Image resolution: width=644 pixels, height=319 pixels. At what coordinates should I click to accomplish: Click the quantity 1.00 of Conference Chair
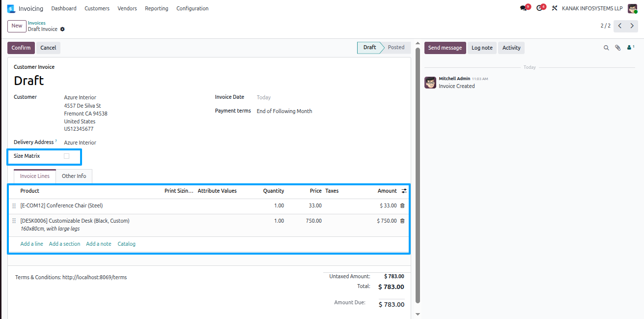pos(279,205)
